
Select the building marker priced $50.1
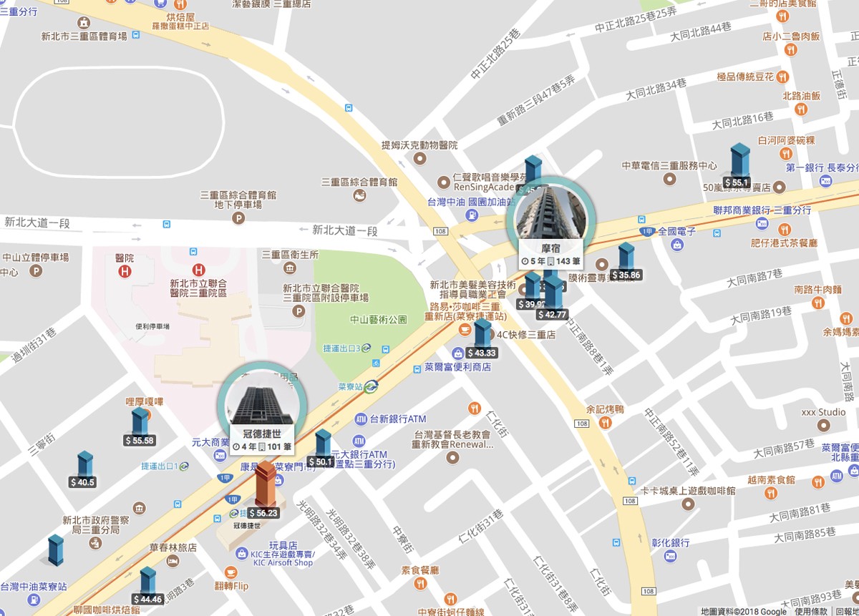coord(322,449)
